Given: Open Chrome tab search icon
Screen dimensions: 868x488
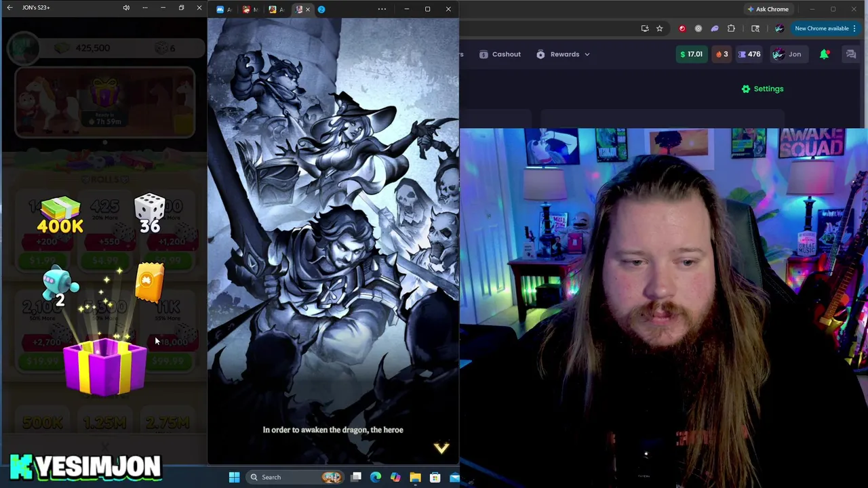Looking at the screenshot, I should 755,28.
